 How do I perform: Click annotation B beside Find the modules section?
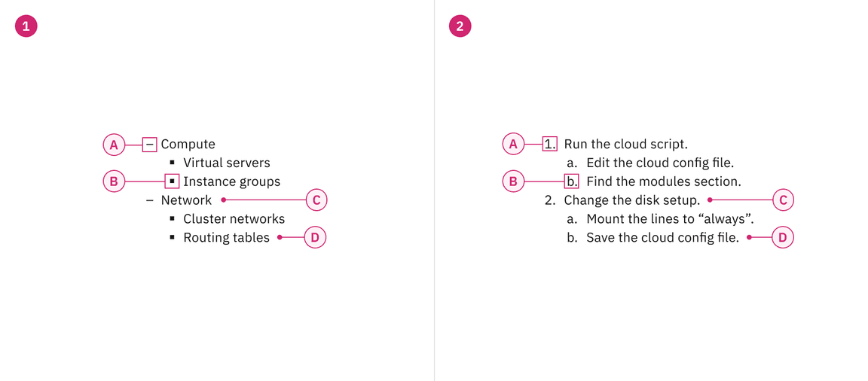click(513, 181)
